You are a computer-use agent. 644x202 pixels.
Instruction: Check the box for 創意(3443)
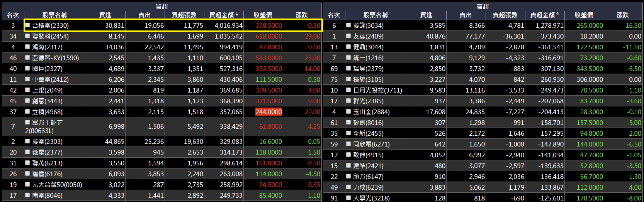27,101
